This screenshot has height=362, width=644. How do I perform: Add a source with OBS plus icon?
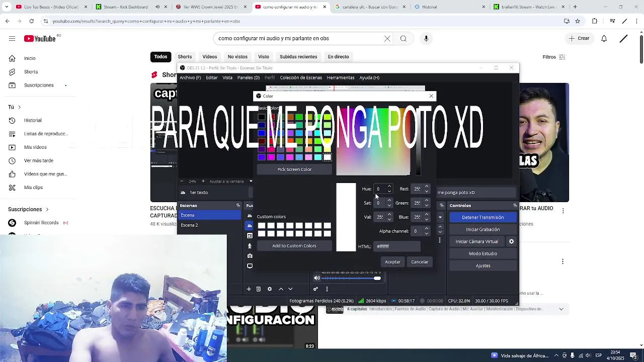(x=249, y=289)
